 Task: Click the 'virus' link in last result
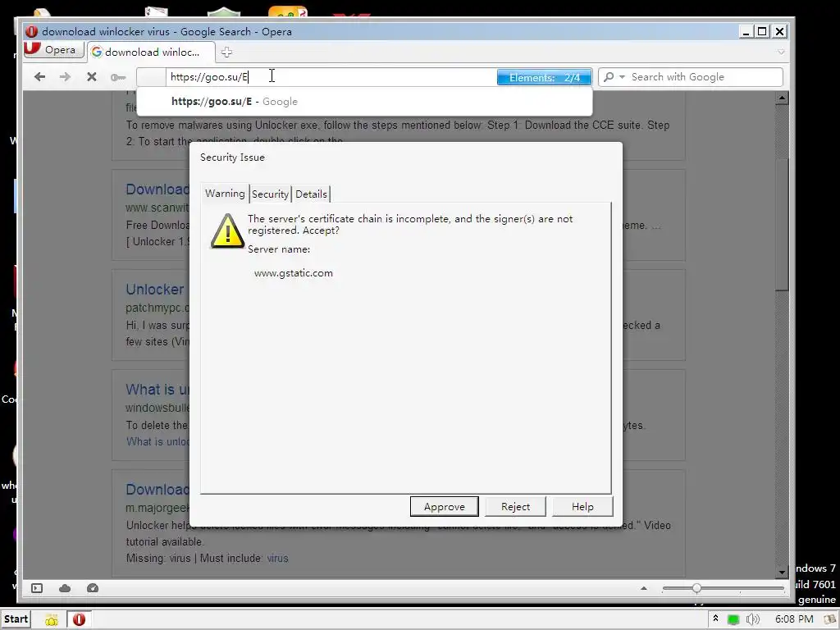pyautogui.click(x=277, y=558)
